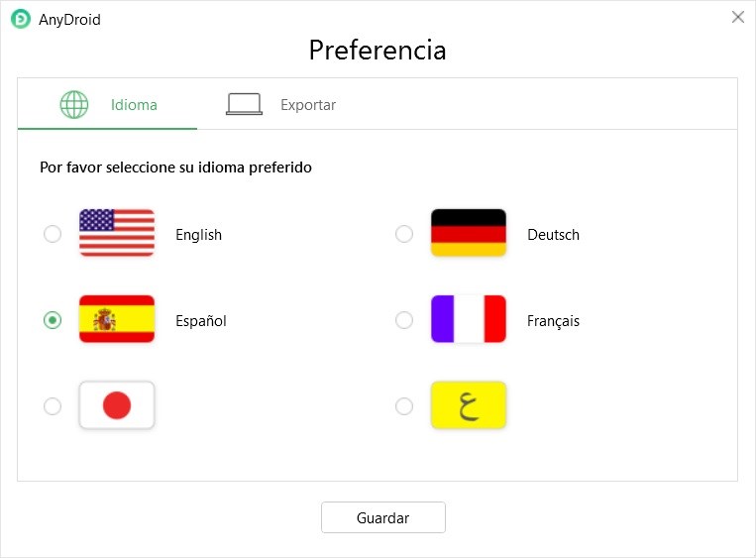Click the yellow Arabic letter icon
The height and width of the screenshot is (558, 756).
(x=468, y=405)
